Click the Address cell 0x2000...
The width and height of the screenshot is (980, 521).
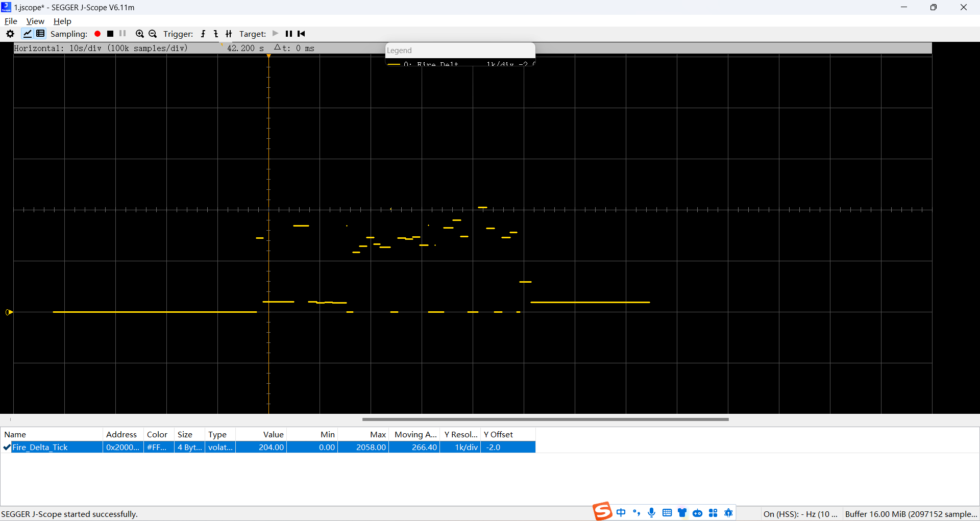click(x=122, y=447)
